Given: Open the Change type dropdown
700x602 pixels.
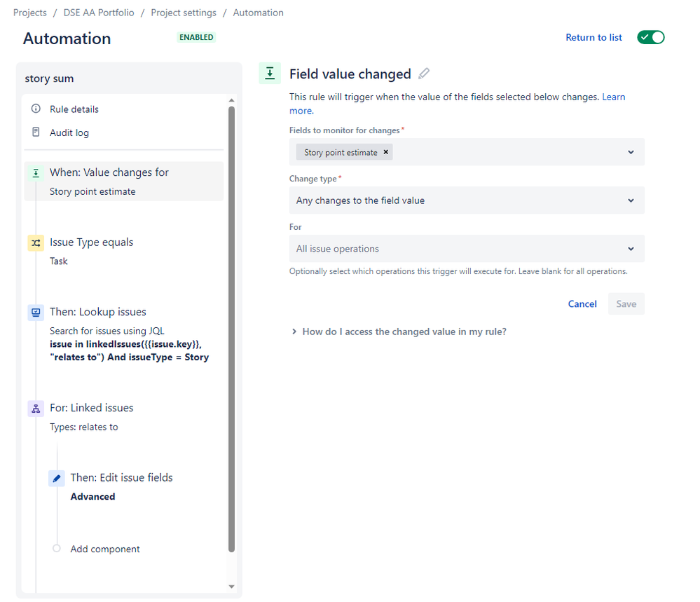Looking at the screenshot, I should point(467,200).
